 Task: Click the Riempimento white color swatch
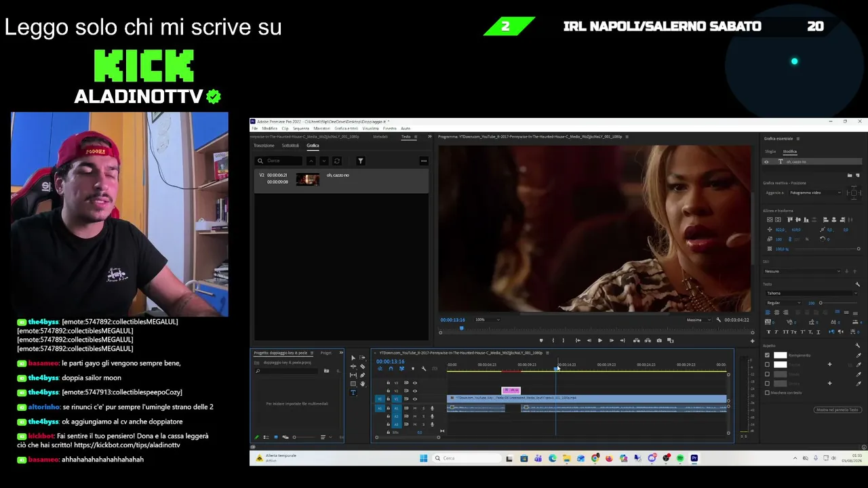point(781,355)
